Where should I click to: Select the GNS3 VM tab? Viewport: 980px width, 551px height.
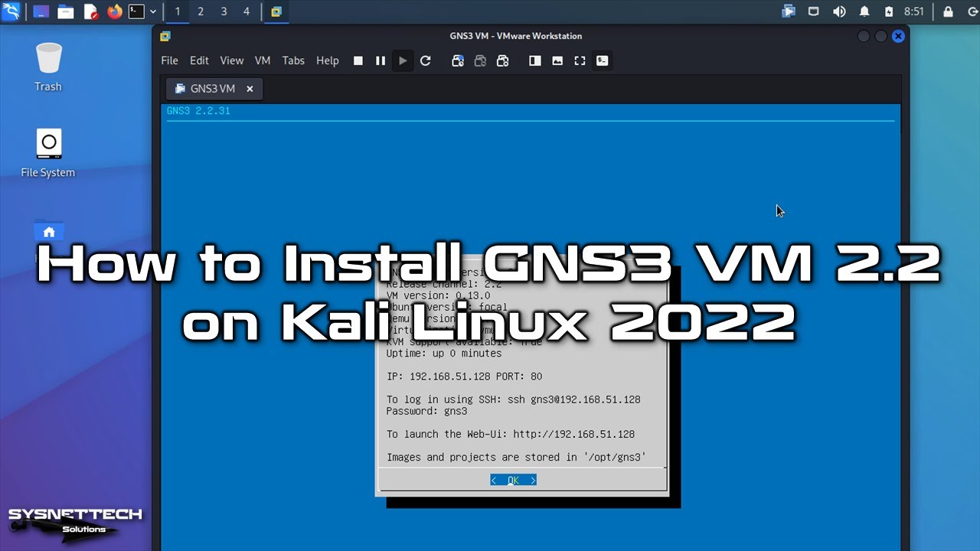coord(214,89)
